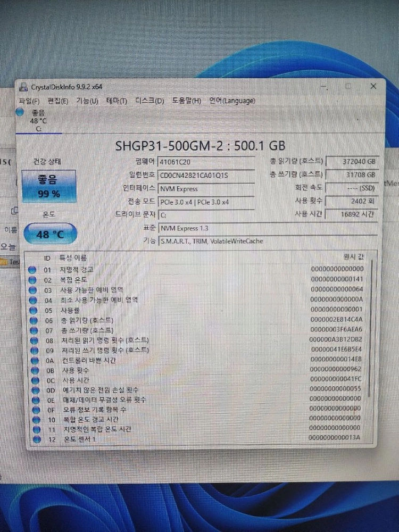
Task: Click the status dot for 10 복합 온도 경고 시간
Action: point(37,420)
